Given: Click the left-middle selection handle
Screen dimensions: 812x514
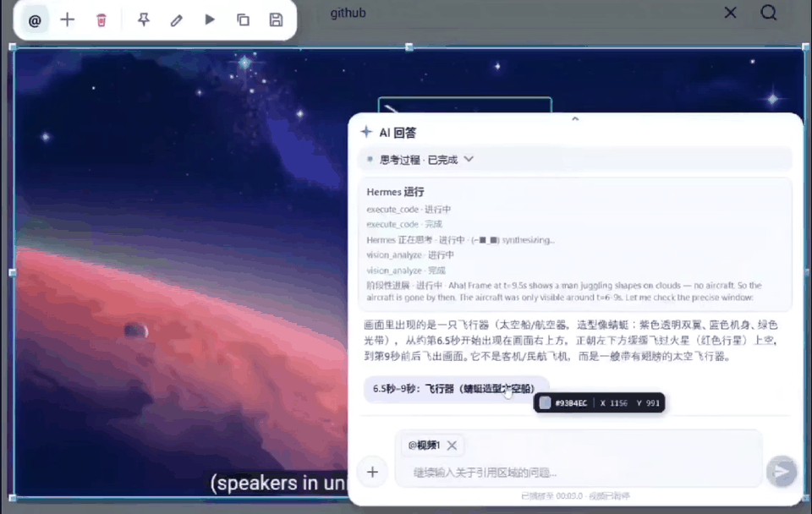Looking at the screenshot, I should (13, 272).
